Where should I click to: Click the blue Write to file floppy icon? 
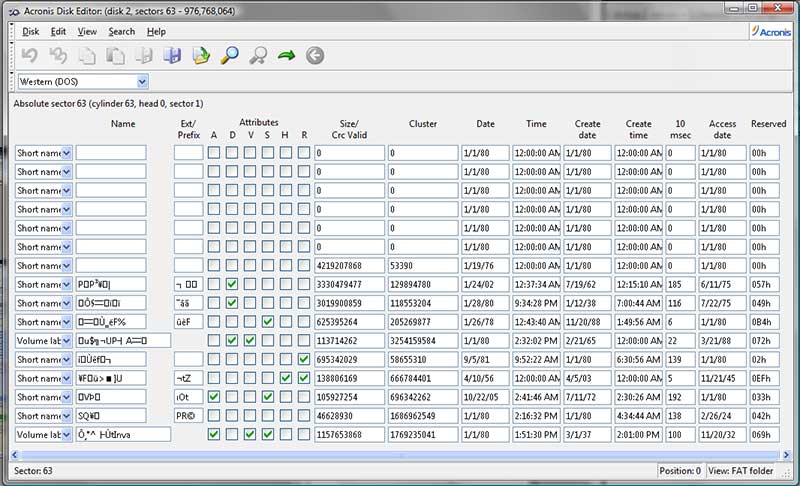[172, 55]
